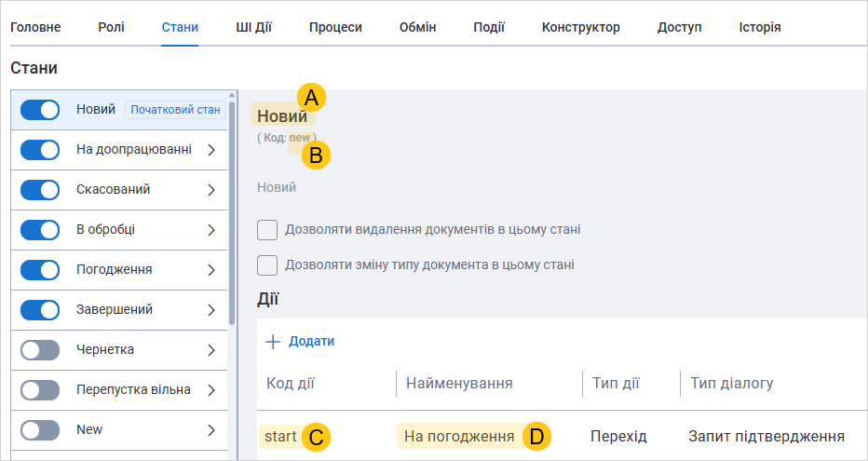
Task: Click the На погодження action name
Action: (x=459, y=437)
